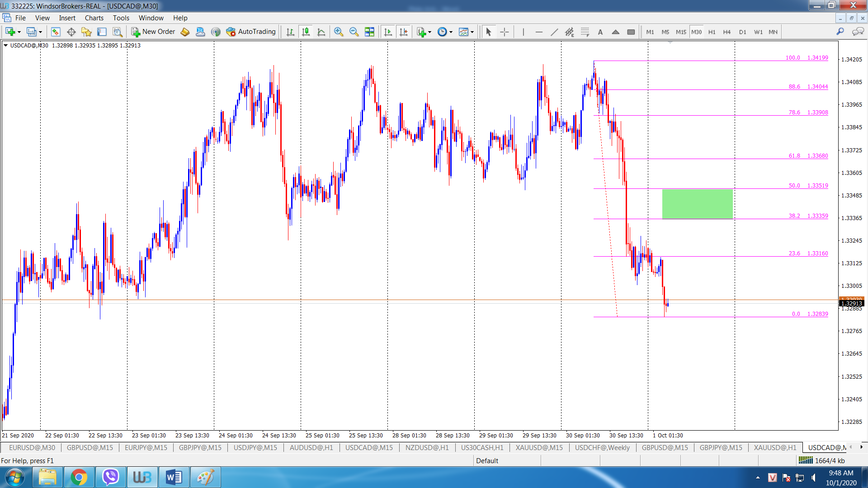Open the Search magnifier icon
This screenshot has width=868, height=488.
coord(840,32)
